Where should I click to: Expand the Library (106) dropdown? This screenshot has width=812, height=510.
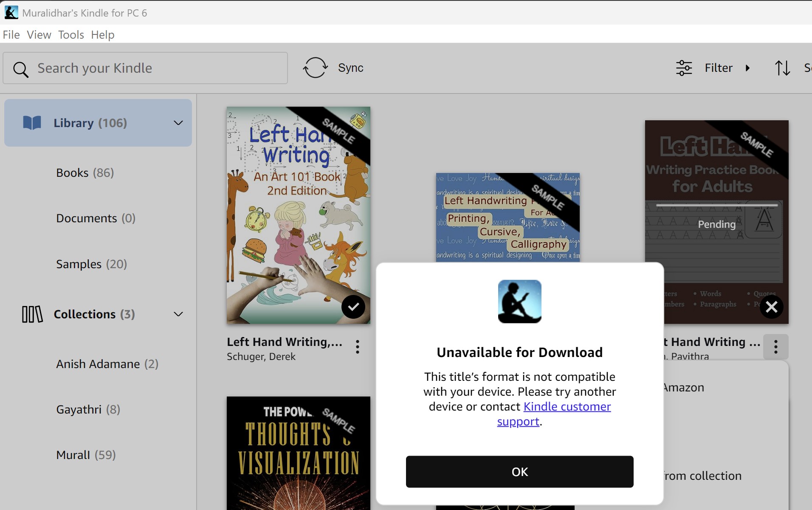click(x=178, y=123)
